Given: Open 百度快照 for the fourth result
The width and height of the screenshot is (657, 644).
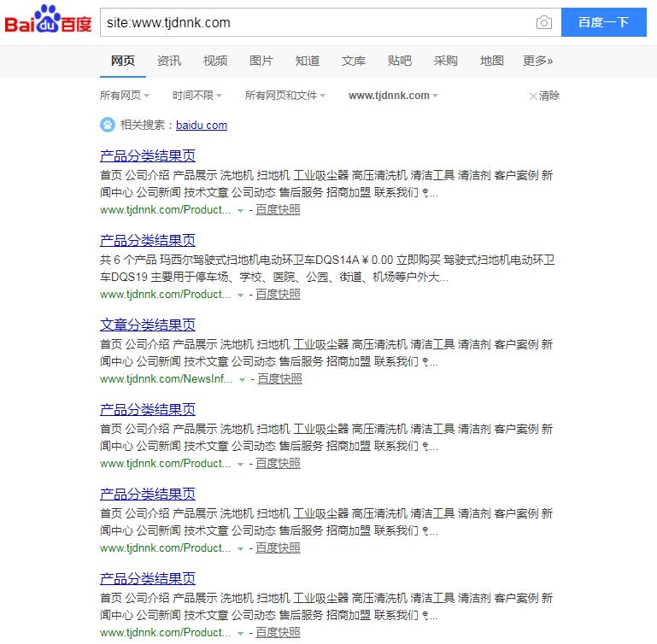Looking at the screenshot, I should (x=278, y=464).
